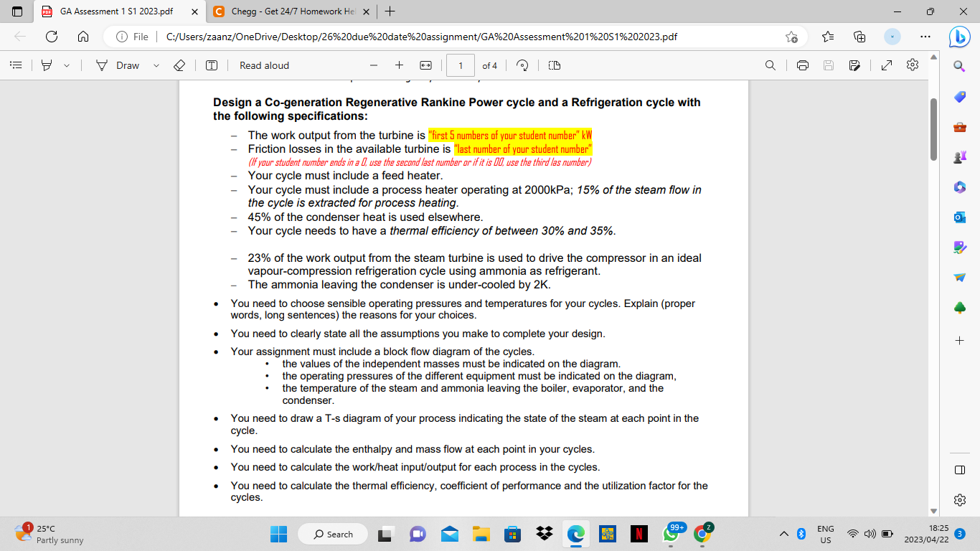Save the PDF with Save as
This screenshot has height=551, width=980.
[x=854, y=65]
